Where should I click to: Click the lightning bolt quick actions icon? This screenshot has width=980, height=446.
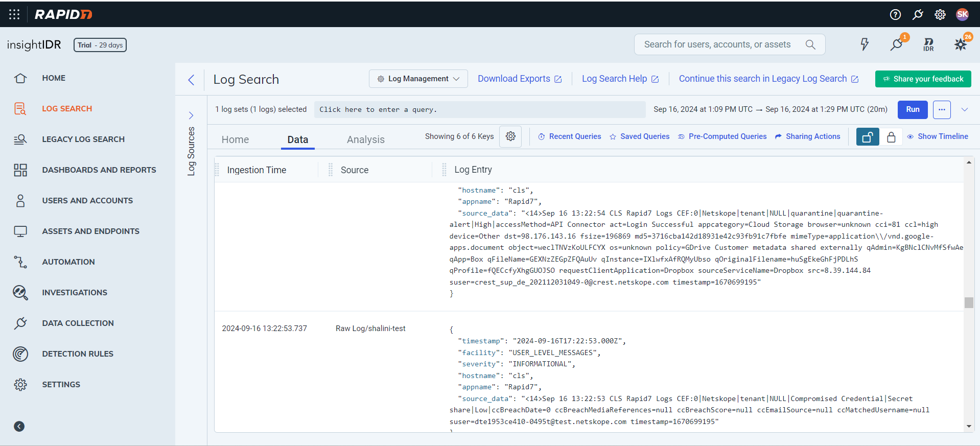pyautogui.click(x=865, y=44)
